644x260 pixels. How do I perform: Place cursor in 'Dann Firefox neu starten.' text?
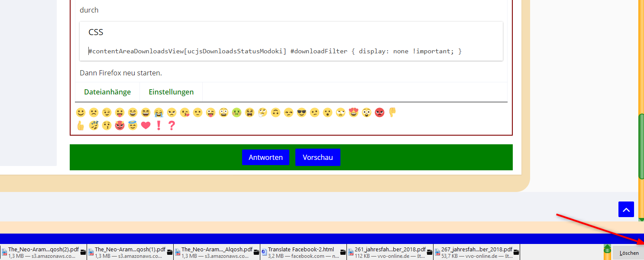(121, 73)
